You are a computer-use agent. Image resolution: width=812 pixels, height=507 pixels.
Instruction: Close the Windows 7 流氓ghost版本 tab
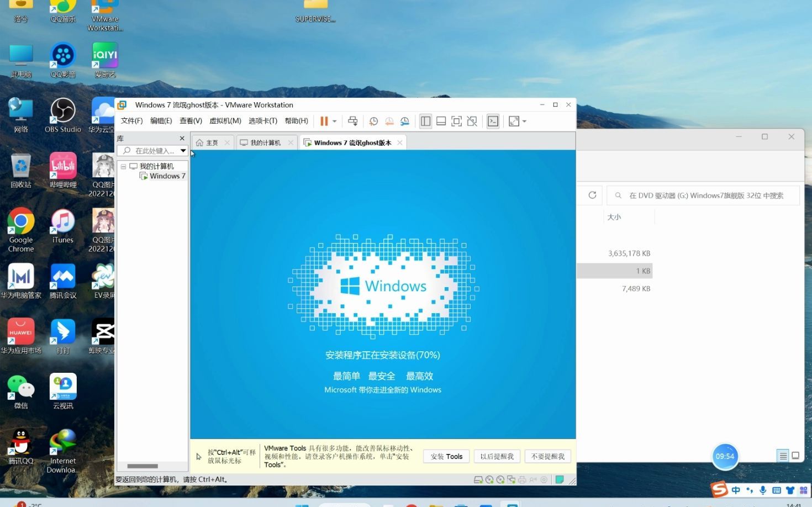(x=400, y=142)
